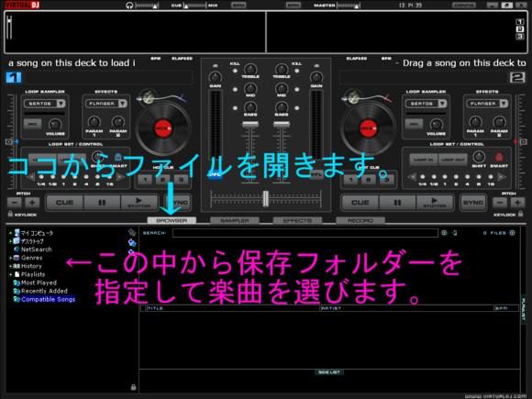Expand the マイ コンピュータ tree node
532x399 pixels.
(x=10, y=233)
